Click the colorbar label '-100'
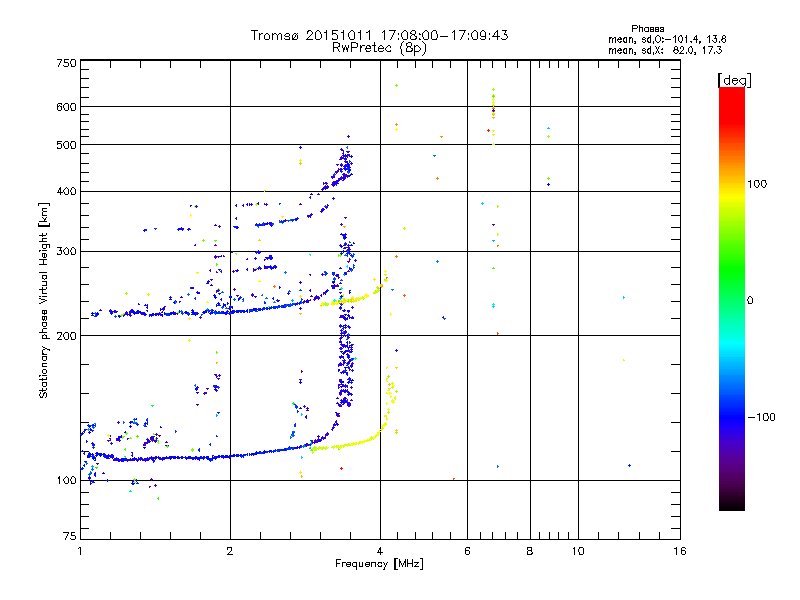This screenshot has width=800, height=600. coord(761,417)
